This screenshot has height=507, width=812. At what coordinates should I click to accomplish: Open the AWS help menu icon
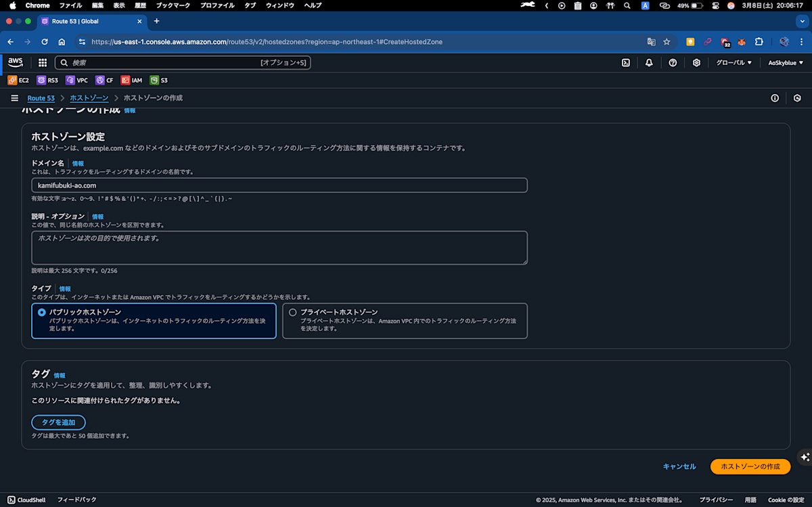tap(672, 62)
